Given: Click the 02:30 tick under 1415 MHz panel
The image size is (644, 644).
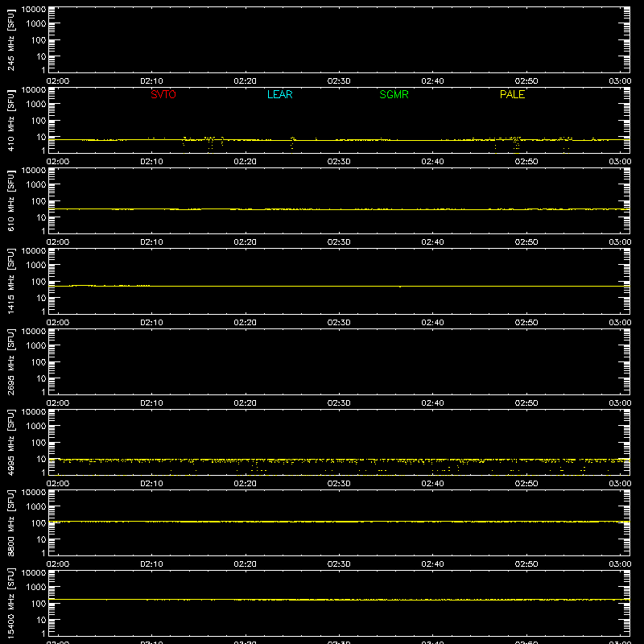Looking at the screenshot, I should click(x=339, y=323).
